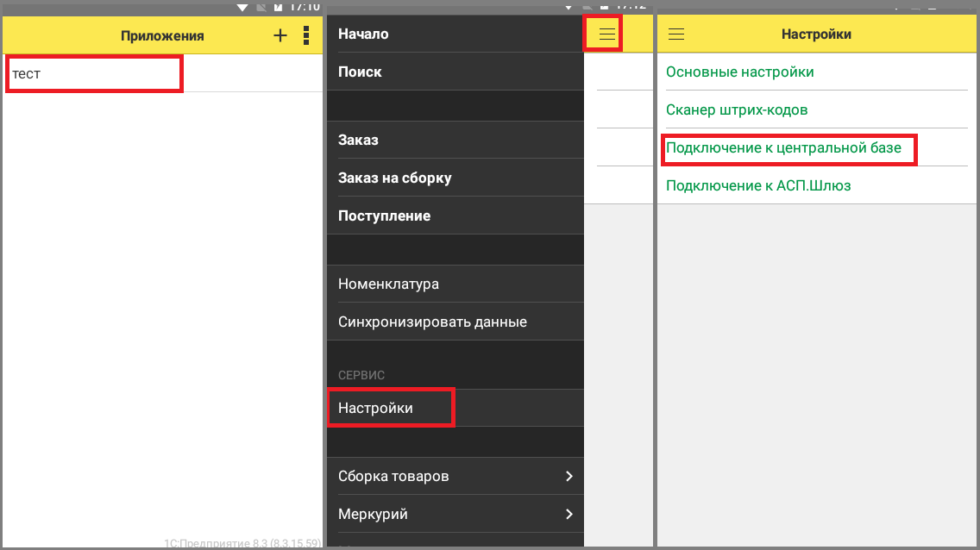Click the Приложения header title
The height and width of the screenshot is (550, 980).
click(162, 35)
